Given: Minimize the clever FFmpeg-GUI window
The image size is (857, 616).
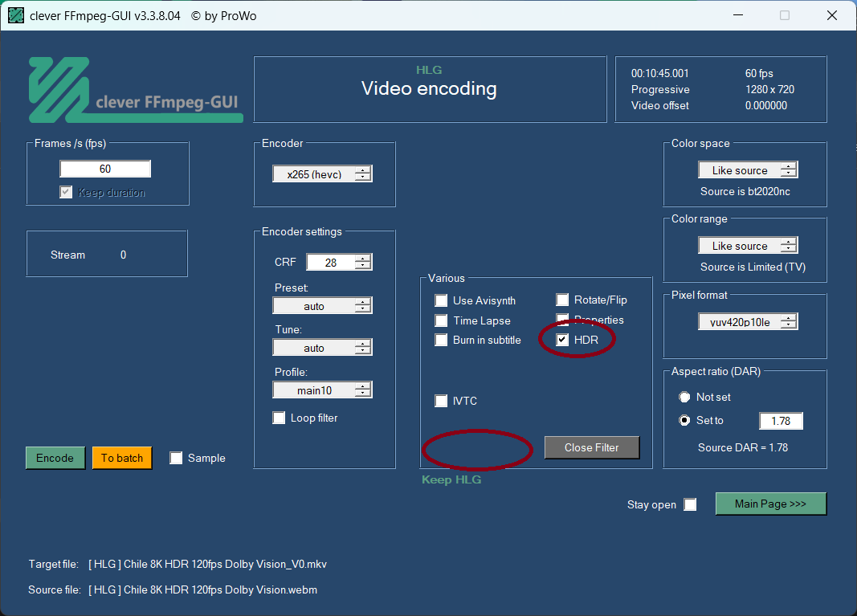Looking at the screenshot, I should (738, 15).
